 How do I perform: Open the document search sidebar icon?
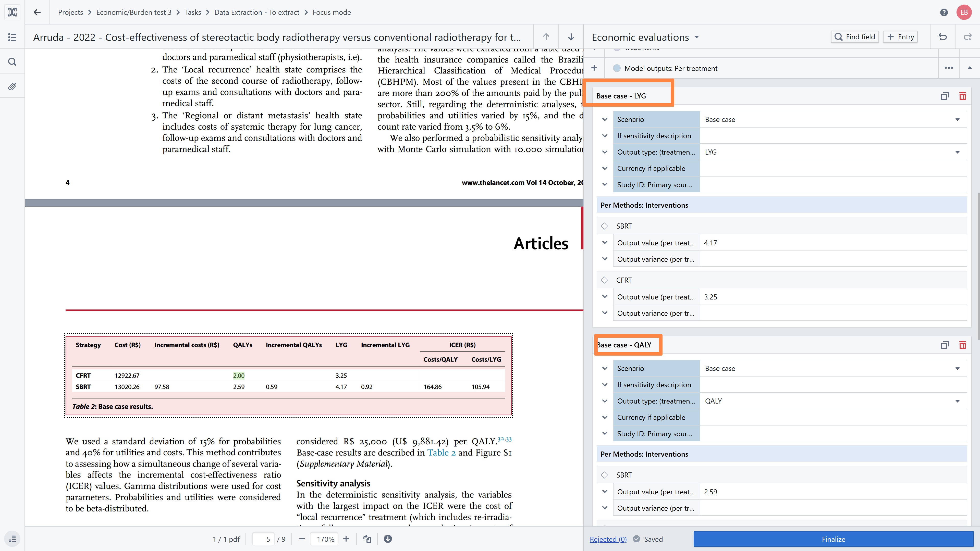[x=12, y=61]
